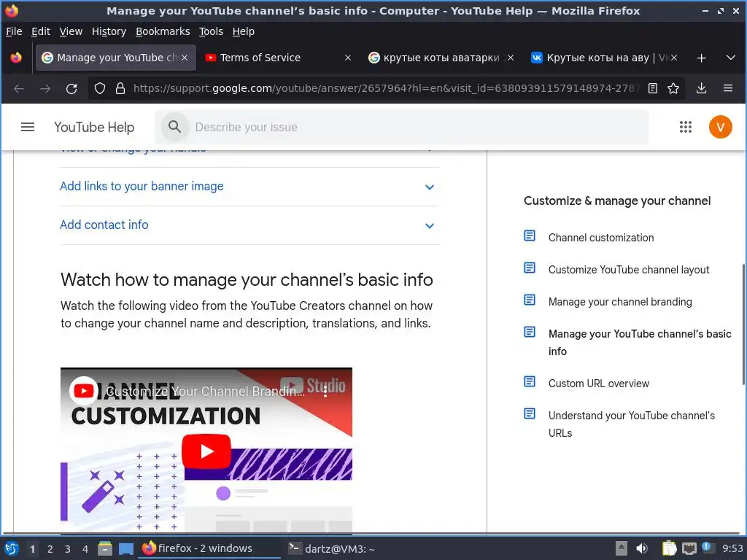Click the page vertical scrollbar
Image resolution: width=747 pixels, height=560 pixels.
tap(743, 324)
